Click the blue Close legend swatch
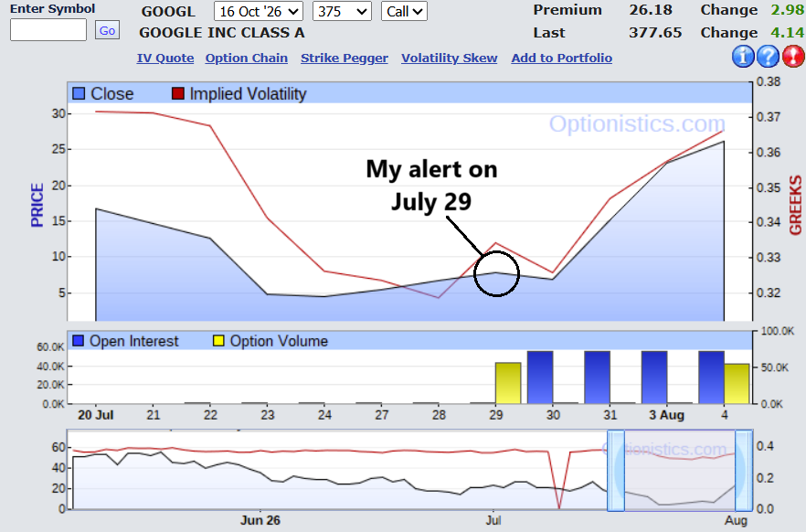 pos(79,93)
